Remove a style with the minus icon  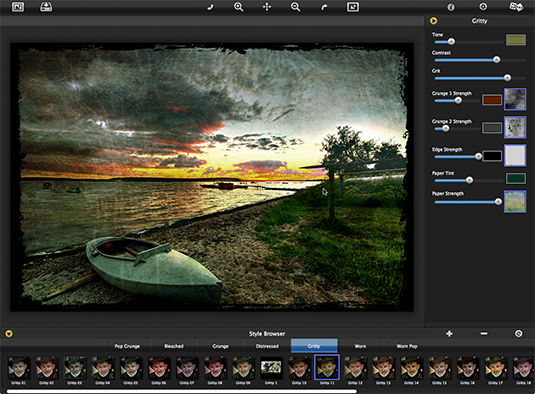click(484, 333)
